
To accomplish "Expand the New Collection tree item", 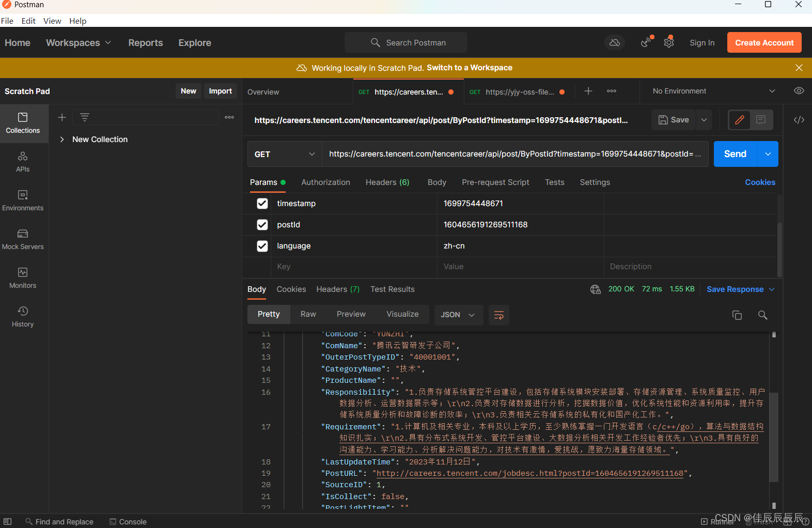I will (x=62, y=139).
